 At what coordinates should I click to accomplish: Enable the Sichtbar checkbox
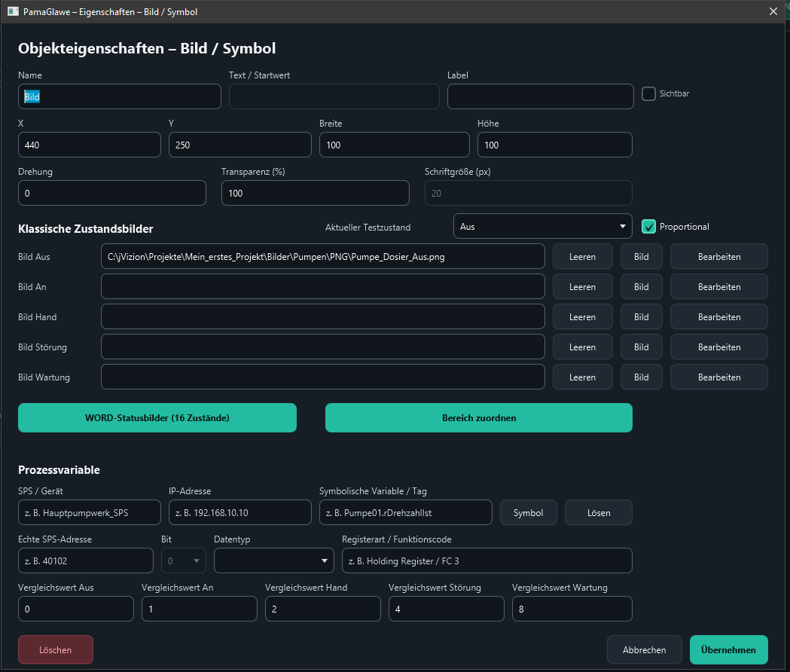coord(648,93)
